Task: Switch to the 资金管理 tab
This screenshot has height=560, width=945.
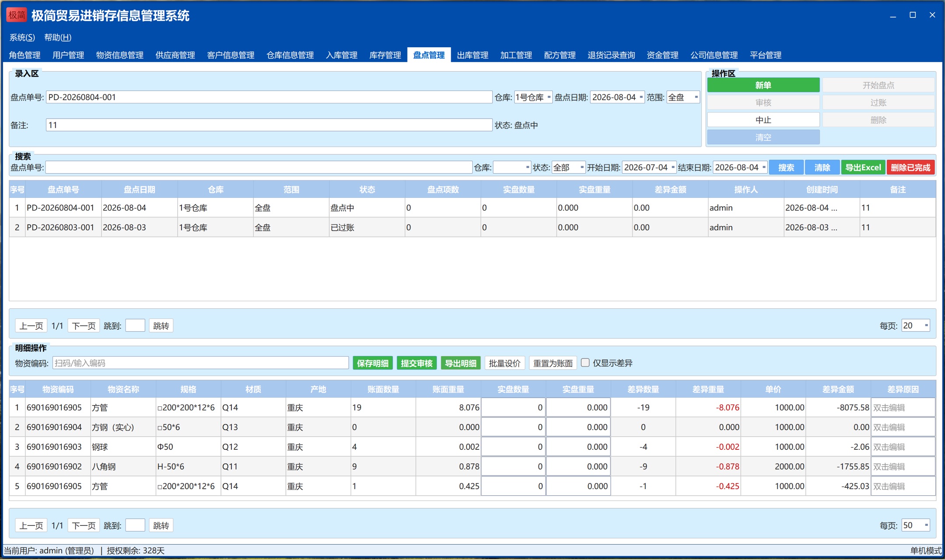Action: [x=663, y=55]
